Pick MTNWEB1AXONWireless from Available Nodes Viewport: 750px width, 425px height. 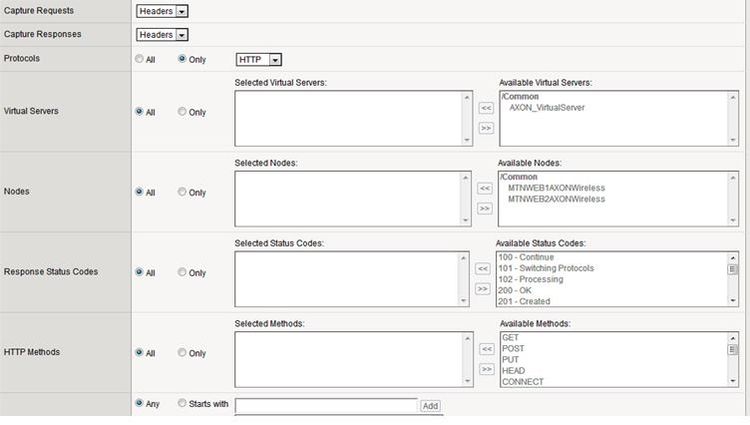pyautogui.click(x=556, y=187)
